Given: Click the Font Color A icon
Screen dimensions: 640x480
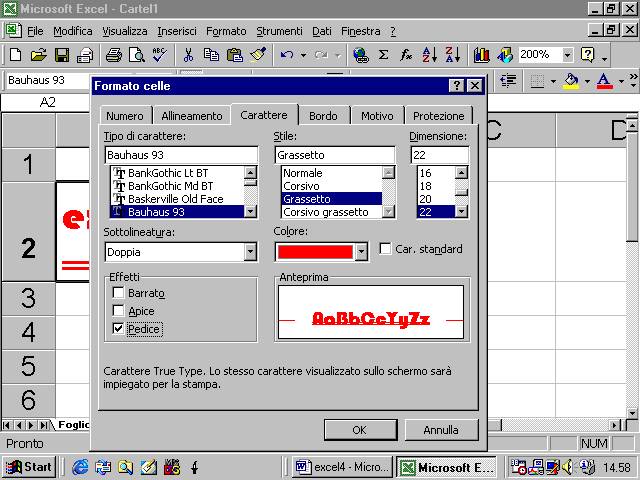Looking at the screenshot, I should [604, 81].
